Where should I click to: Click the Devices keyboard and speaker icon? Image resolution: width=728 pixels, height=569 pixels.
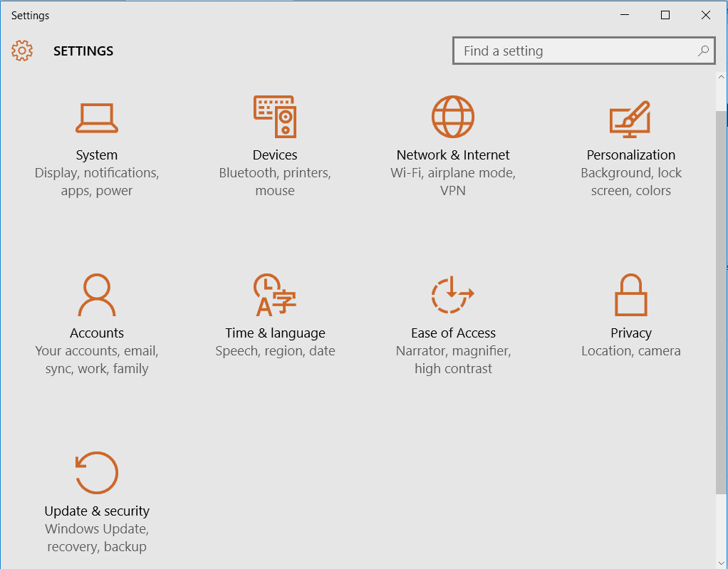(275, 117)
